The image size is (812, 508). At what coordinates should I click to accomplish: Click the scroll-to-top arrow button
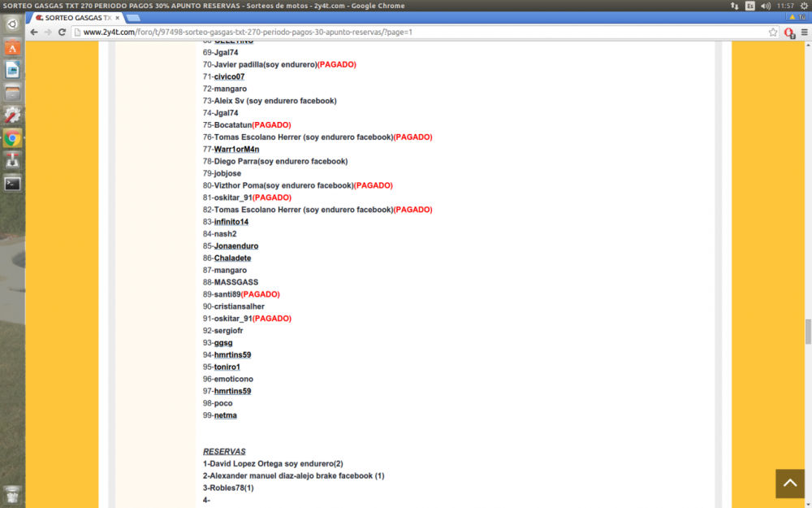pyautogui.click(x=789, y=483)
